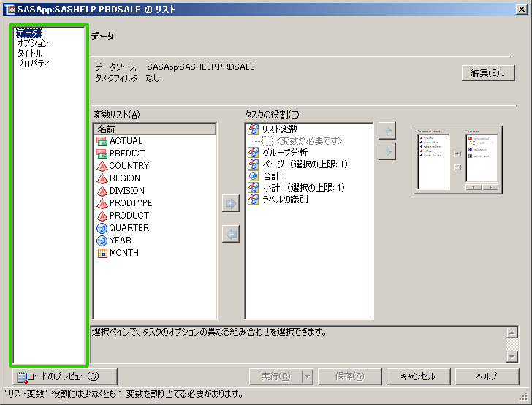Click the right arrow to assign variable
The height and width of the screenshot is (405, 532).
[x=230, y=204]
